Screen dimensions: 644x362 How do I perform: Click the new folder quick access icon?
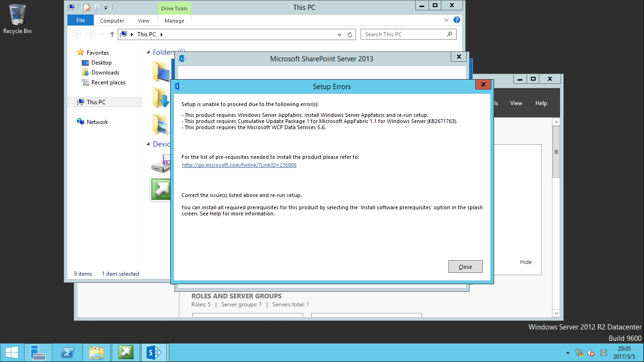coord(97,7)
